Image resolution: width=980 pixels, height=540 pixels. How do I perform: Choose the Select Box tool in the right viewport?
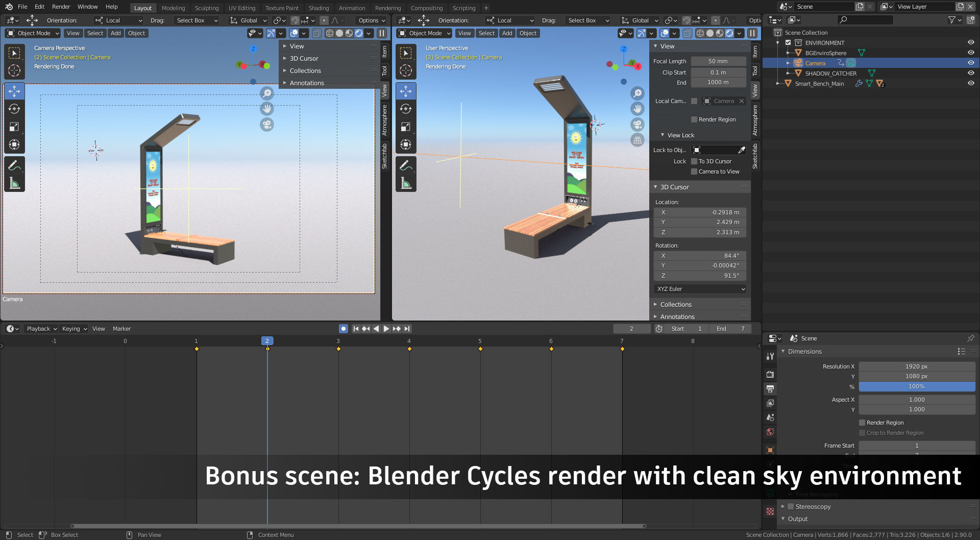[406, 53]
